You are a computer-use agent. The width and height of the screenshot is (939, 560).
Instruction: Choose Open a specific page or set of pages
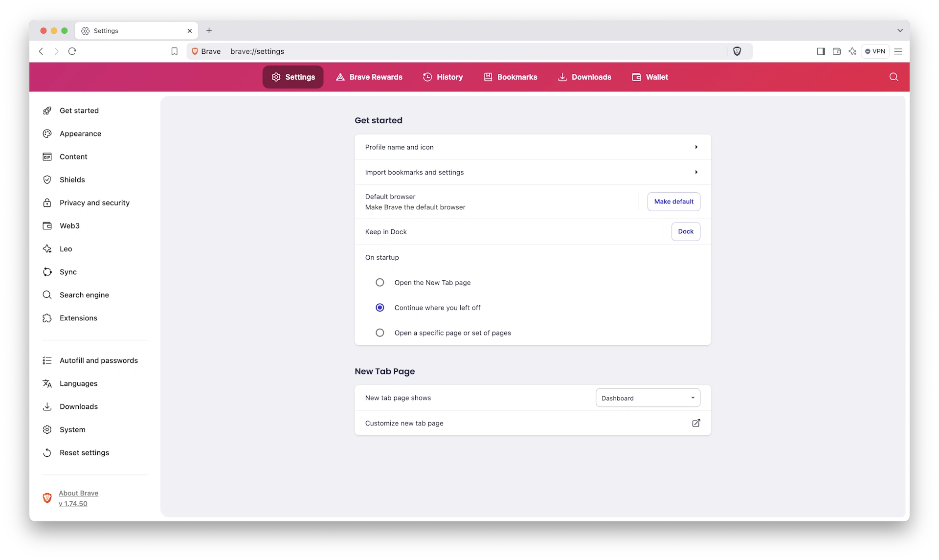click(x=380, y=333)
